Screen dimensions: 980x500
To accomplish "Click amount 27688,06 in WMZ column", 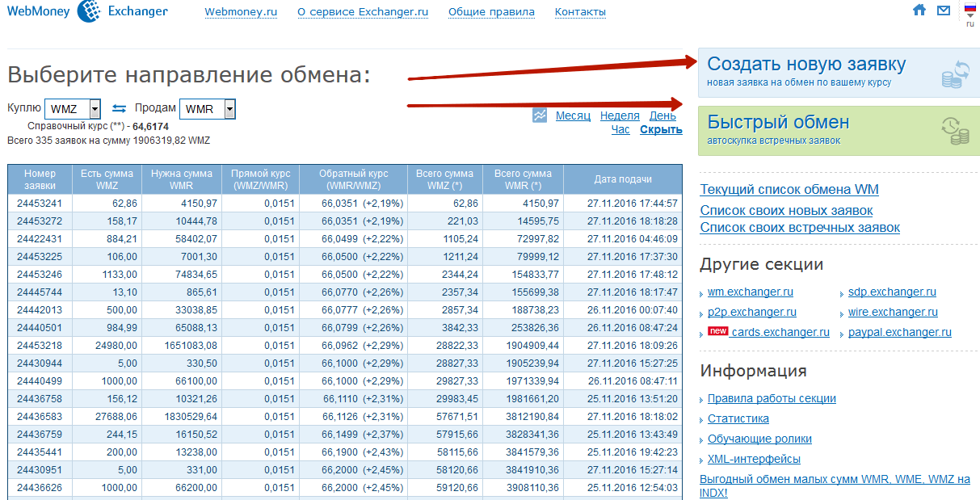I will point(116,417).
